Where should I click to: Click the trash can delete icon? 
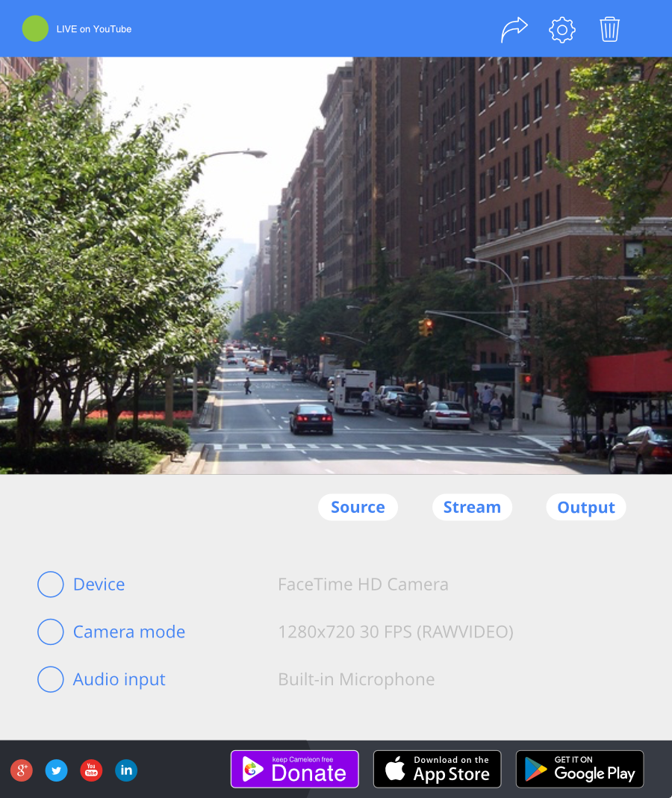609,30
